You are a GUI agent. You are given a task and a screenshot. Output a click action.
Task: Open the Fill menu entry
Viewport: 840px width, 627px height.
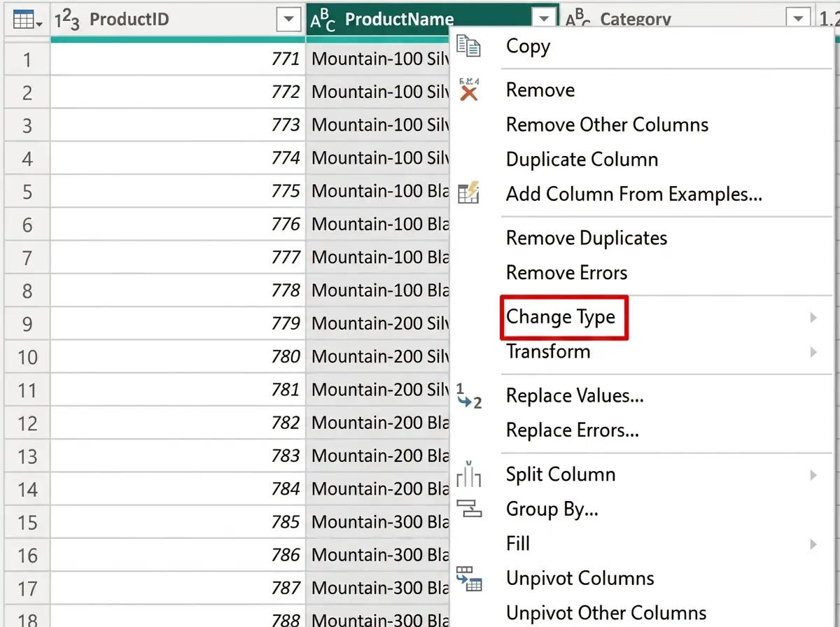(518, 544)
